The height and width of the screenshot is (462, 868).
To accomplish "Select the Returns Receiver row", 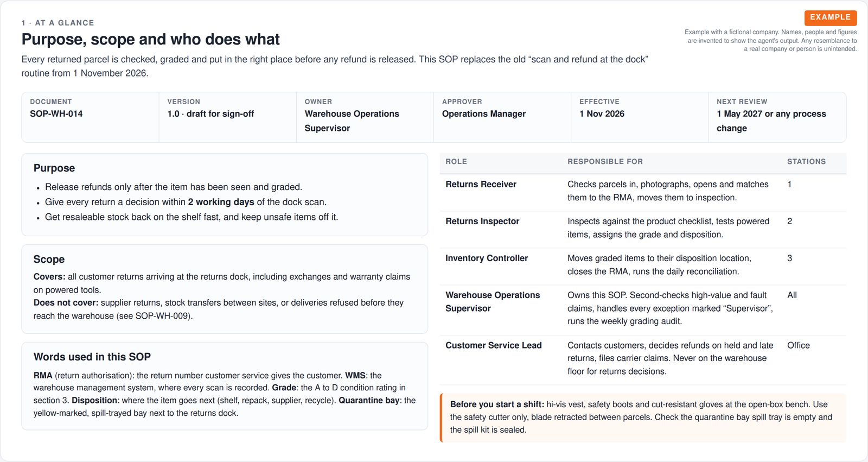I will pos(643,192).
